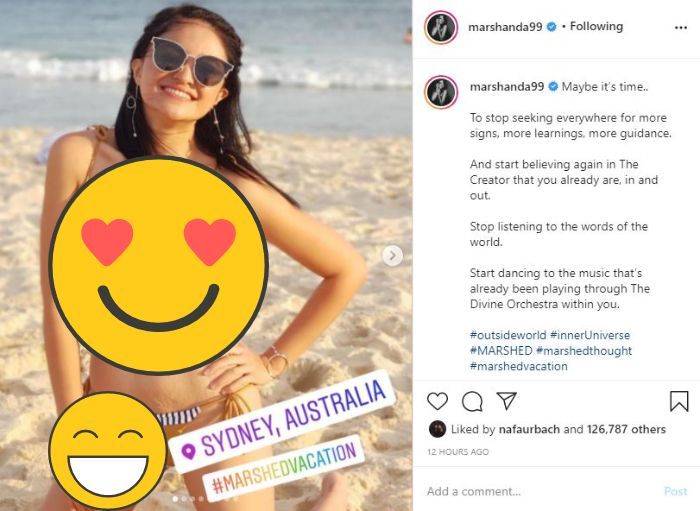The width and height of the screenshot is (700, 511).
Task: Open marshanda99 username link in header
Action: point(505,27)
